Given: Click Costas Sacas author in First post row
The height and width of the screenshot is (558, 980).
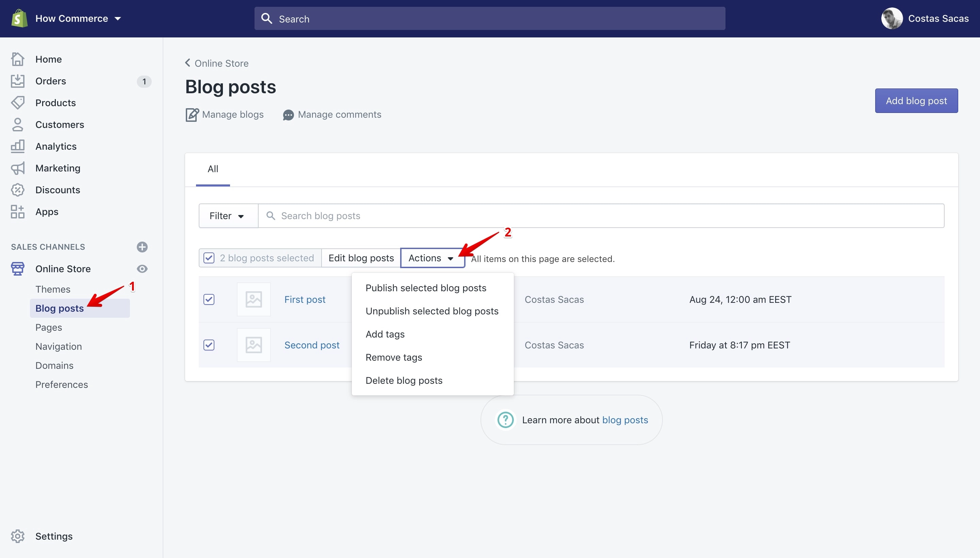Looking at the screenshot, I should click(554, 299).
